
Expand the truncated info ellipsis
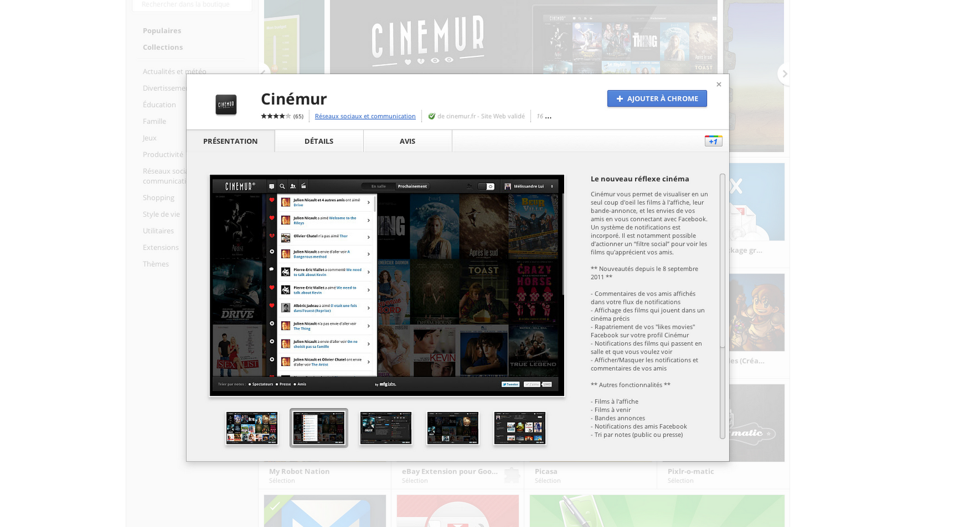(548, 117)
